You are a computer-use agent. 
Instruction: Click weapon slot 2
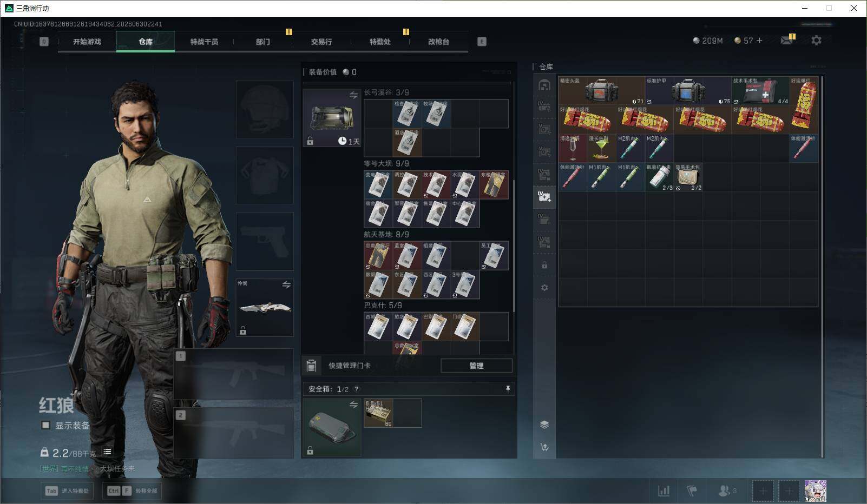tap(234, 433)
